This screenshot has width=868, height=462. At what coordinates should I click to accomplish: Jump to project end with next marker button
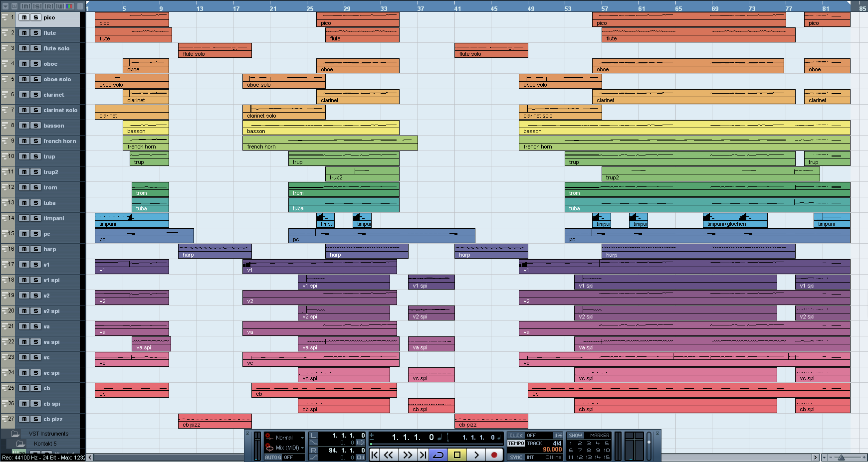[423, 455]
